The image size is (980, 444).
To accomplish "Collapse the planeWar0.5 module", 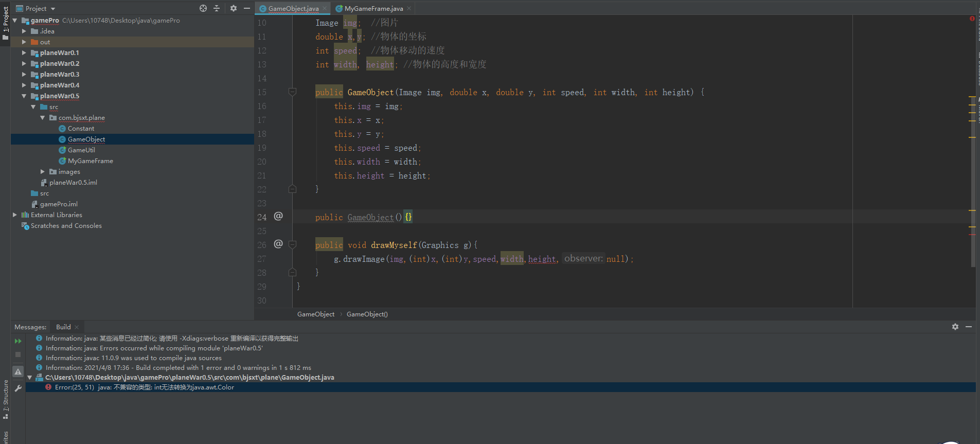I will 24,96.
